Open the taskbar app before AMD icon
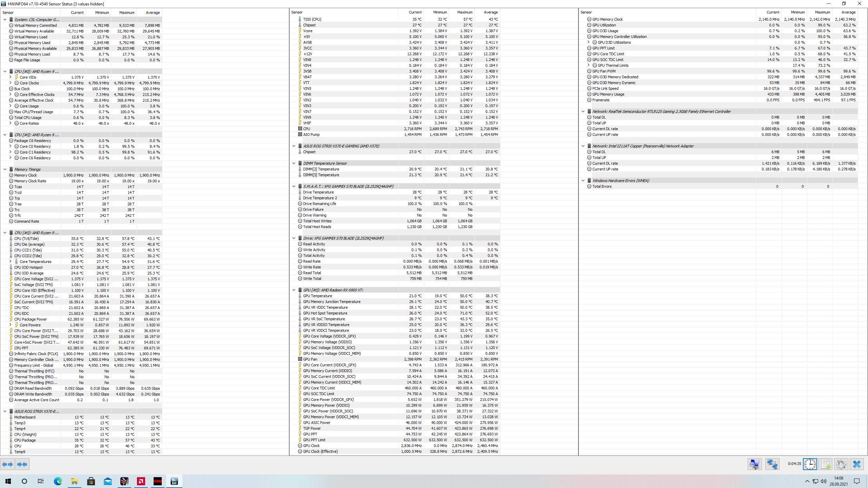This screenshot has height=488, width=868. (124, 481)
